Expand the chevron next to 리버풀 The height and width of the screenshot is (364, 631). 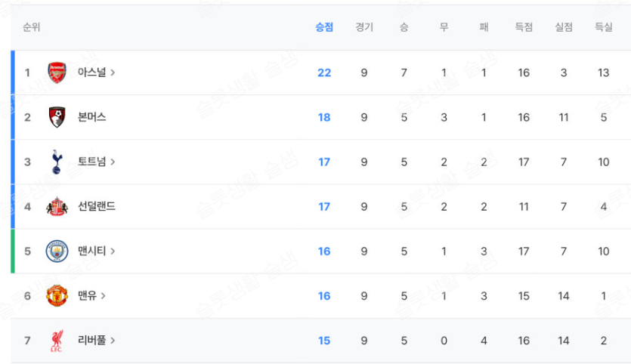113,340
